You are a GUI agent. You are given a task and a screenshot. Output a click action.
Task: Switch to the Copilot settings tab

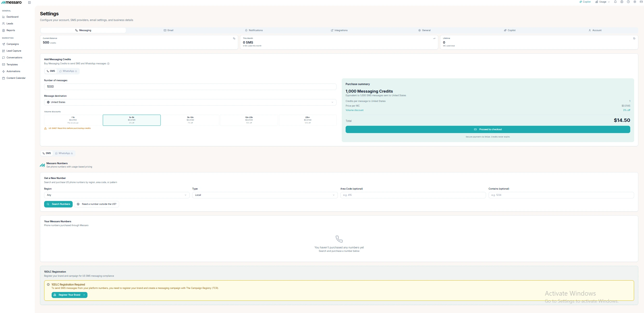coord(510,30)
